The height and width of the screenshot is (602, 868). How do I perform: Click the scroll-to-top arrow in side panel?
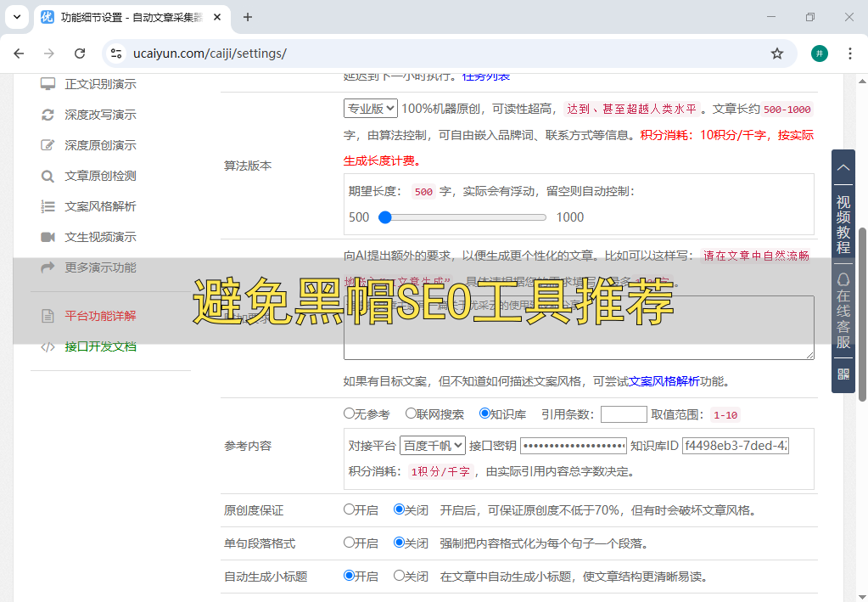843,167
